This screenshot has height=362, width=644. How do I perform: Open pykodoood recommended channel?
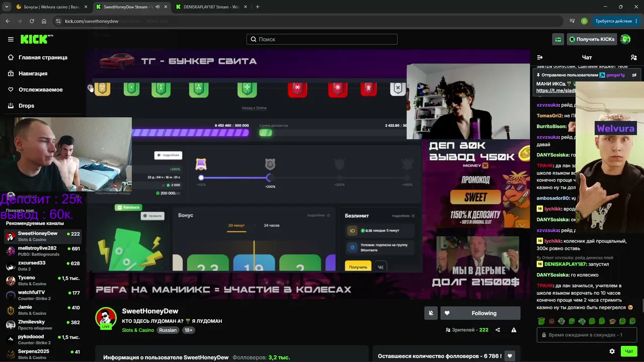click(43, 339)
